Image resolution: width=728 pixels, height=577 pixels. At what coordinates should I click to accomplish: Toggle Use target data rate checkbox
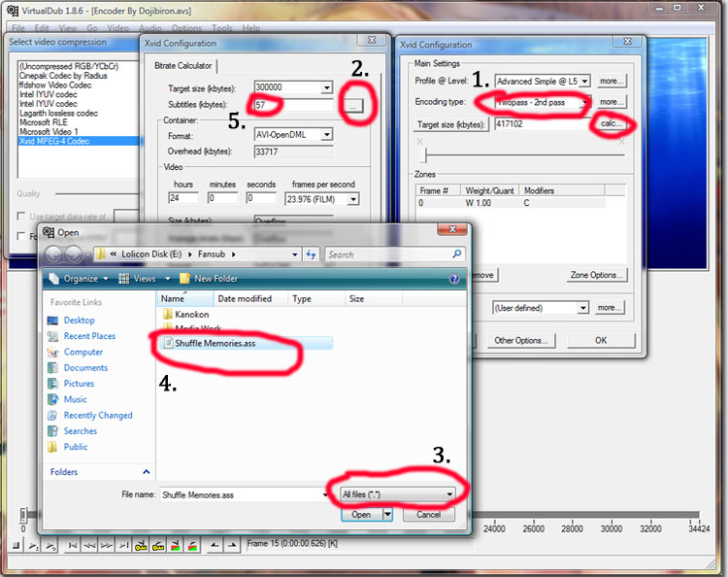pyautogui.click(x=21, y=216)
